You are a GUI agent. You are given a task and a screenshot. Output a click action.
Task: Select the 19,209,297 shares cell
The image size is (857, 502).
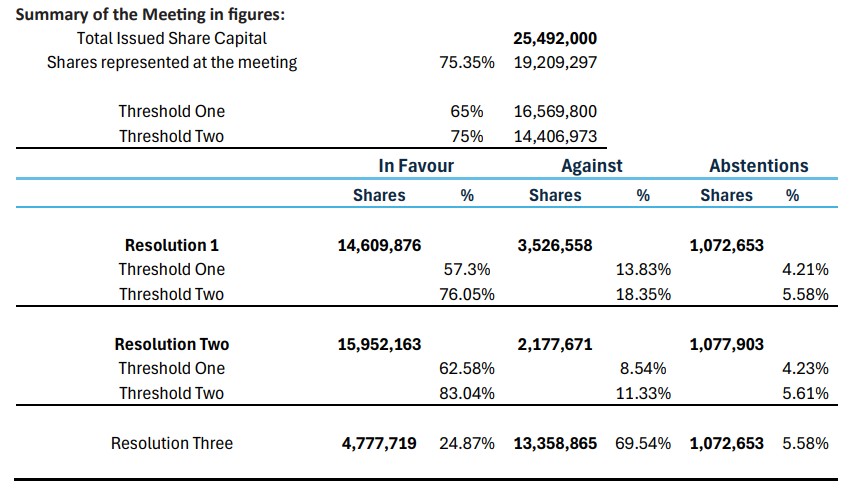(555, 62)
